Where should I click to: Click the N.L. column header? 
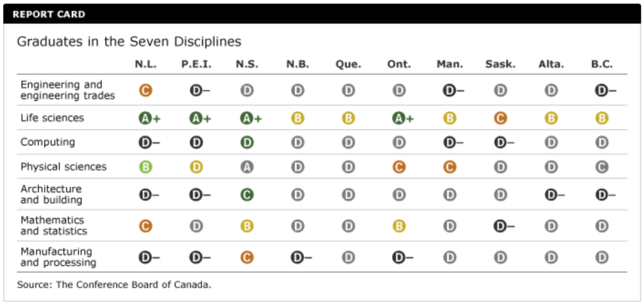coord(145,64)
